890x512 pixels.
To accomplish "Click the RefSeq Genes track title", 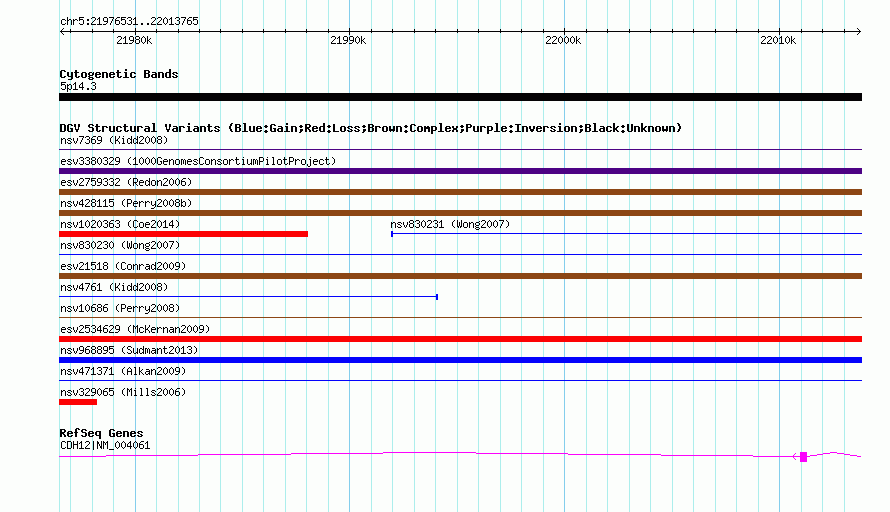I will [x=101, y=433].
